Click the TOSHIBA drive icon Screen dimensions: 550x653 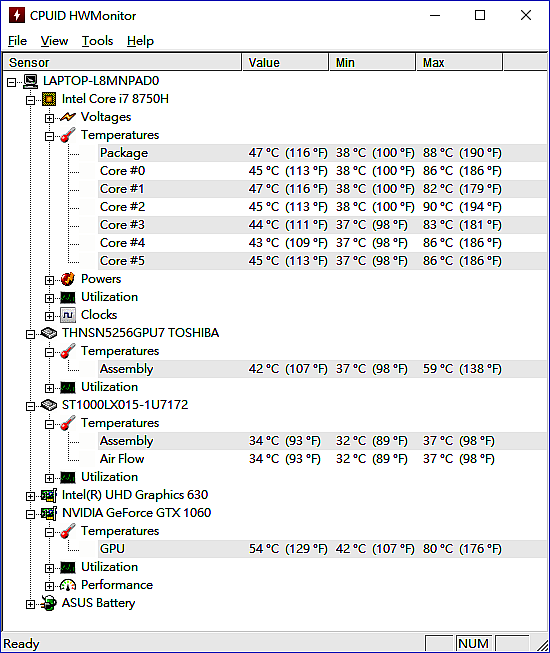coord(49,333)
